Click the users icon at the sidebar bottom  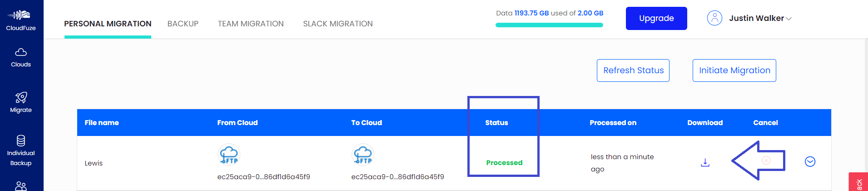point(21,186)
